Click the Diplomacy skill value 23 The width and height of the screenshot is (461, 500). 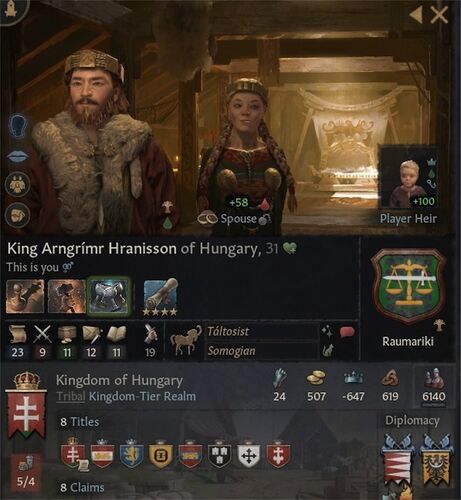[17, 352]
